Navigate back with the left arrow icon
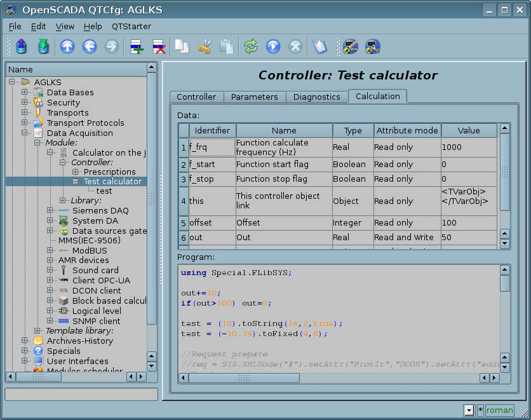531x420 pixels. (x=90, y=46)
